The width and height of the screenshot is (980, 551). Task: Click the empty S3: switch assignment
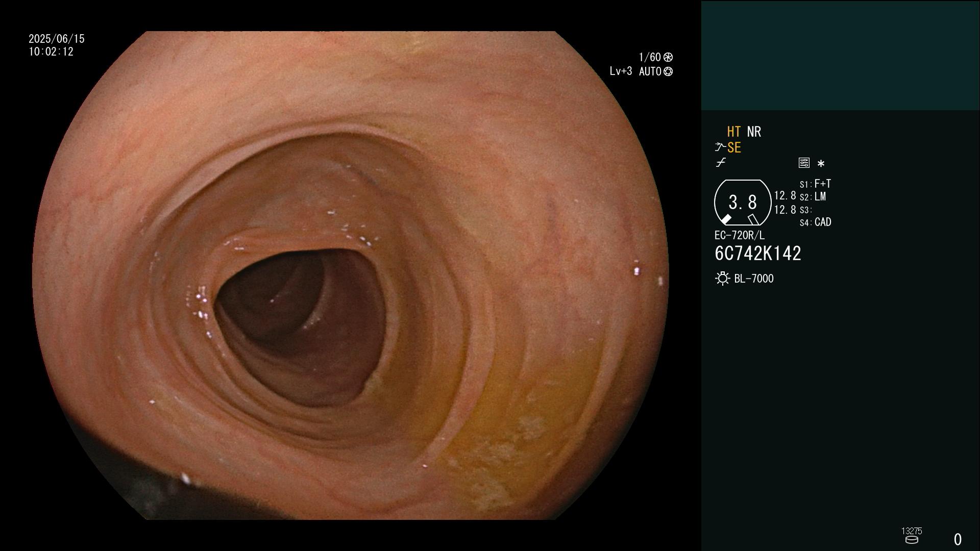805,210
